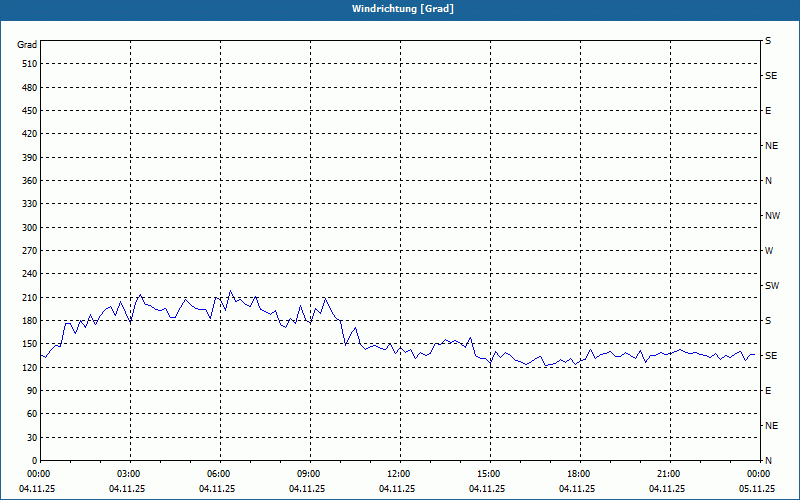Click the y-axis value 30

(32, 438)
